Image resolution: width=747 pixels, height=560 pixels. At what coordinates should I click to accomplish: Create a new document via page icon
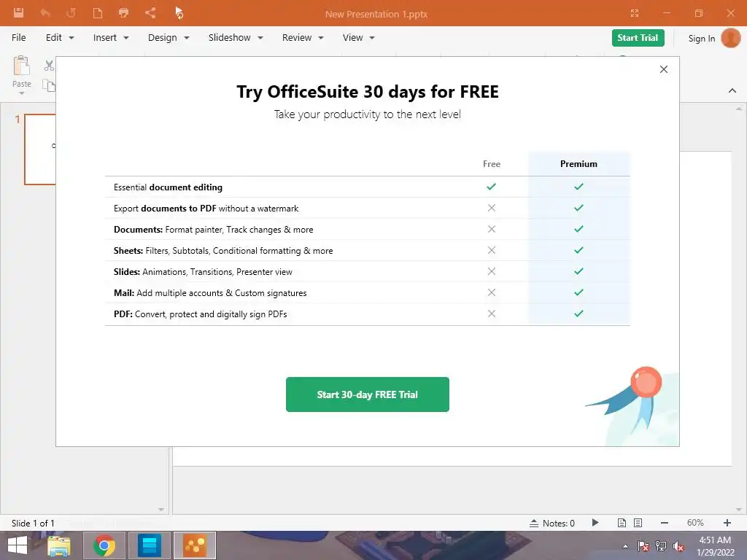(x=98, y=13)
